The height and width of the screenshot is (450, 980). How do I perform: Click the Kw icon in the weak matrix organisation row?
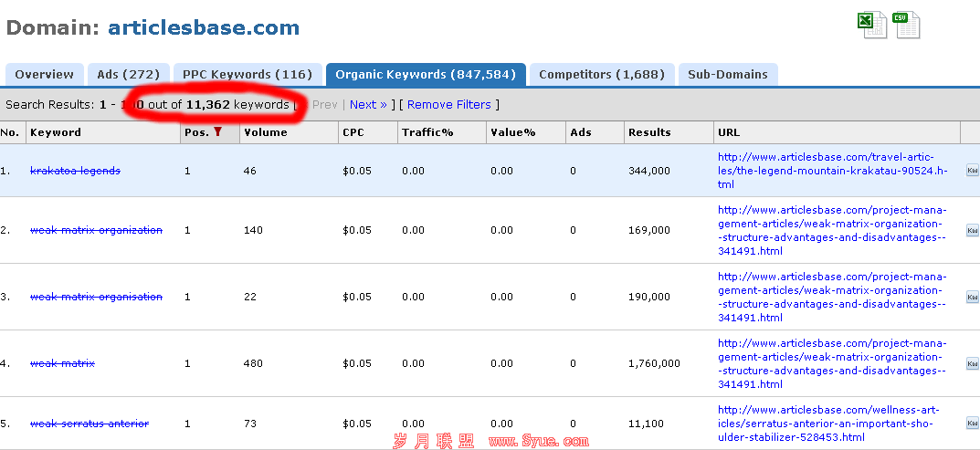tap(972, 298)
